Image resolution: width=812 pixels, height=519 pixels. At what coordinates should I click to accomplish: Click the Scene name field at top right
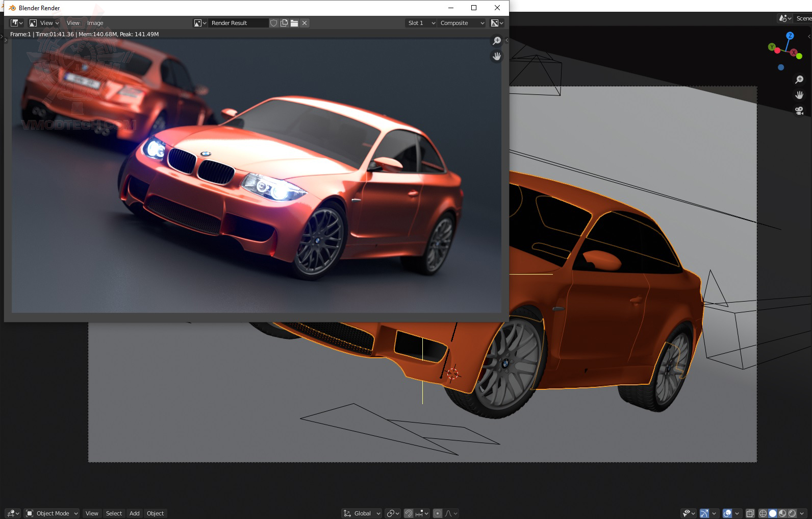pos(803,18)
